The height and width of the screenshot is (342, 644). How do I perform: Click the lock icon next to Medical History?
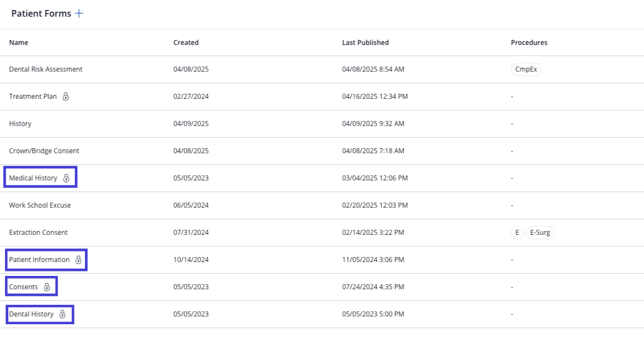[x=66, y=178]
